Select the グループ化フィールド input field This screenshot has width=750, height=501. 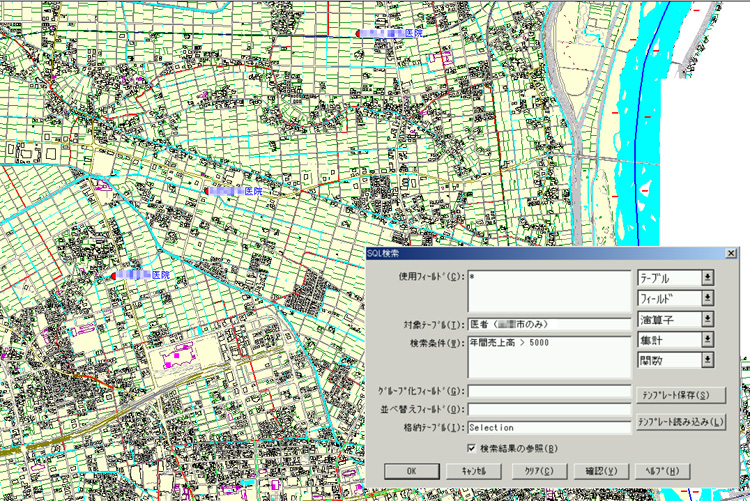tap(548, 391)
